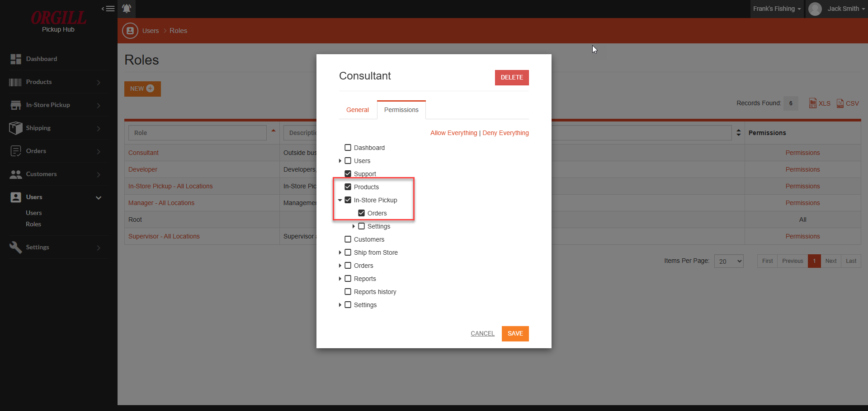The height and width of the screenshot is (411, 868).
Task: Expand the bottom Settings tree node
Action: click(x=340, y=305)
